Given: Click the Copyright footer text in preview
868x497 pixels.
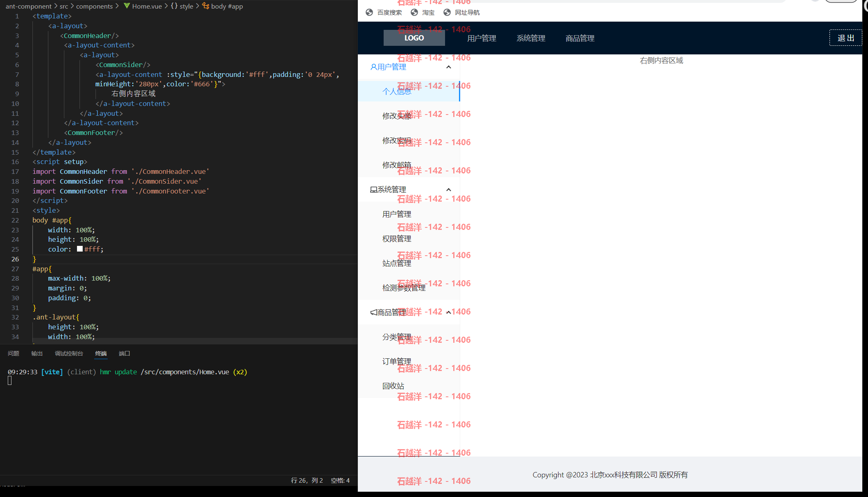Looking at the screenshot, I should point(610,475).
